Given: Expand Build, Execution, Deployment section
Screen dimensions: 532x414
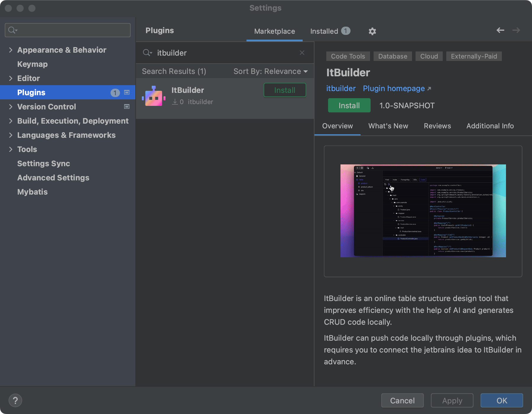Looking at the screenshot, I should pyautogui.click(x=11, y=121).
